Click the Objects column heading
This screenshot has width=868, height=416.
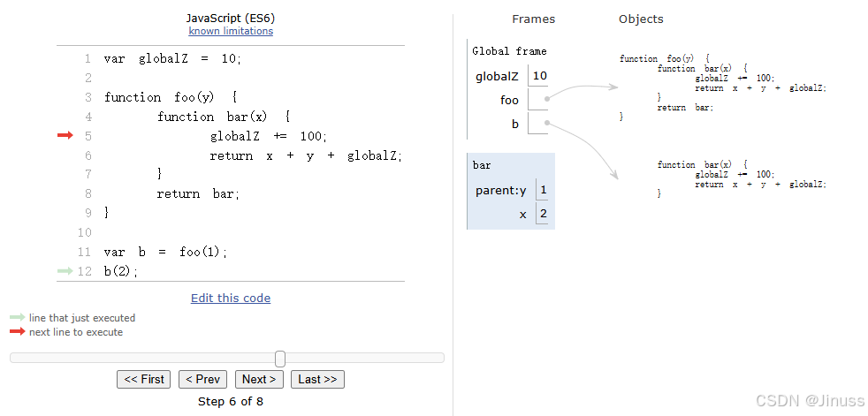point(641,19)
